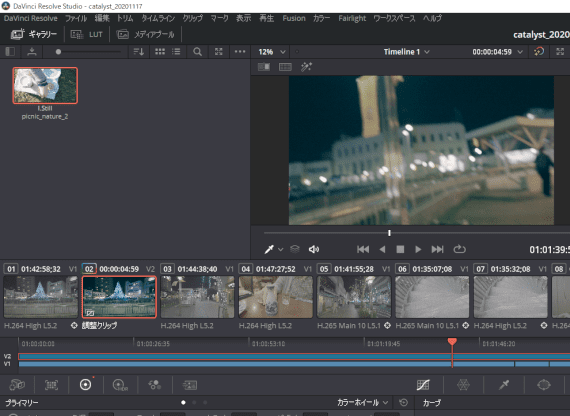Viewport: 570px width, 416px height.
Task: Select clip 06 thumbnail
Action: 432,297
